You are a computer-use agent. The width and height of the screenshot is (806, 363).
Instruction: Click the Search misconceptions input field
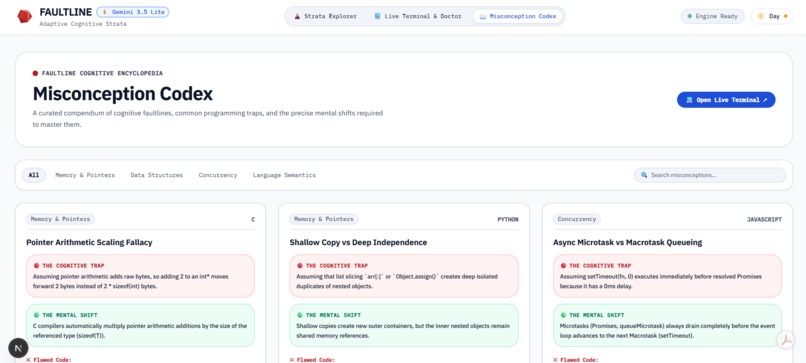(x=710, y=175)
